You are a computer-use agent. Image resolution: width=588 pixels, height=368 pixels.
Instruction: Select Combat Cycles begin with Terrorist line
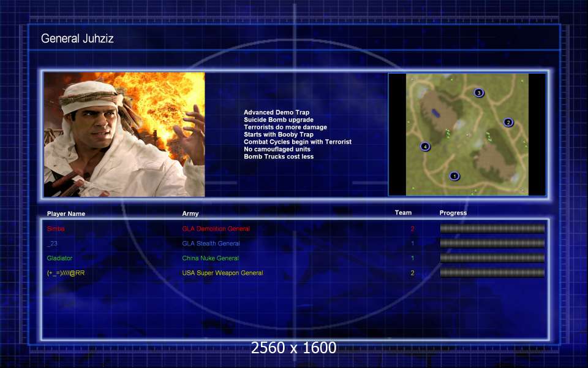click(x=298, y=142)
